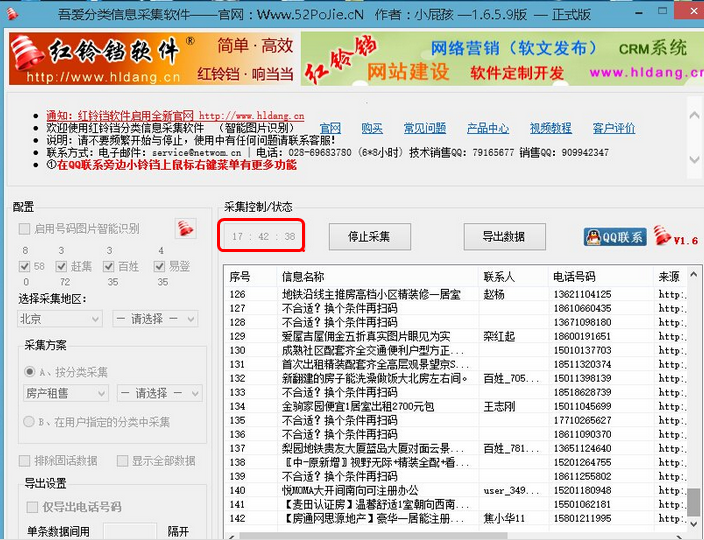Click the red bell icon in title bar
This screenshot has width=704, height=540.
coord(12,13)
